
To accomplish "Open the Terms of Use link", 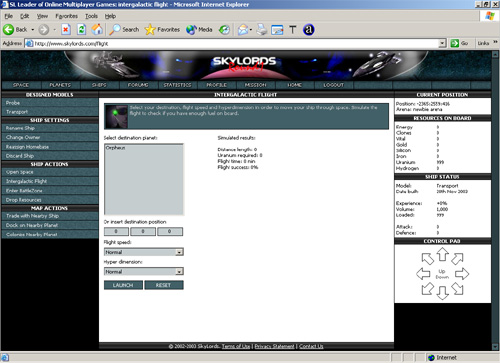I will (236, 346).
